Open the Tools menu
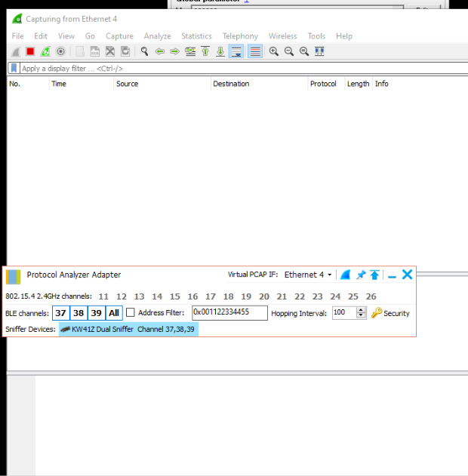This screenshot has width=468, height=476. click(x=316, y=36)
